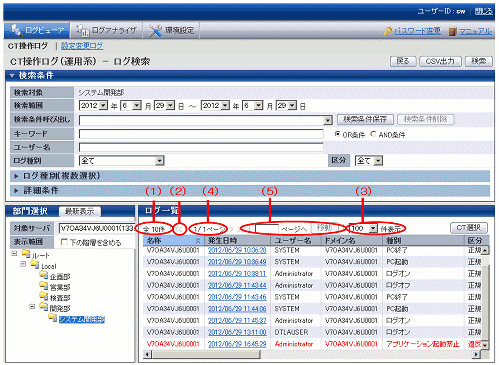
Task: Open the ログ種別 dropdown
Action: pos(122,161)
